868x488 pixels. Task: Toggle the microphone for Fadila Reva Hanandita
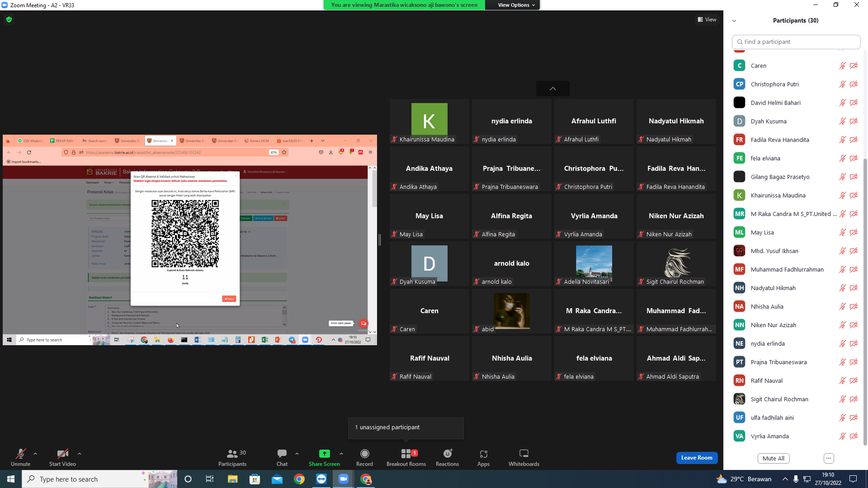click(x=842, y=140)
